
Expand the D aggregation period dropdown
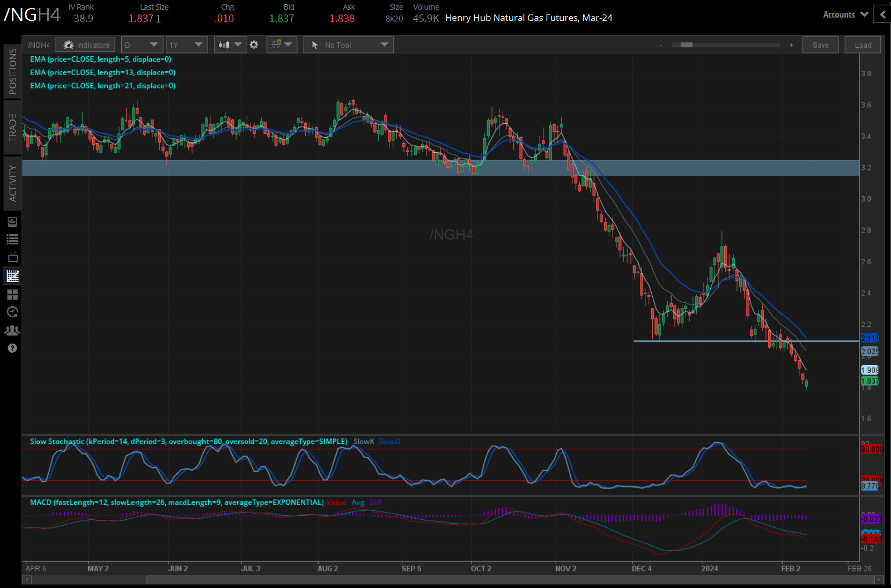point(142,45)
